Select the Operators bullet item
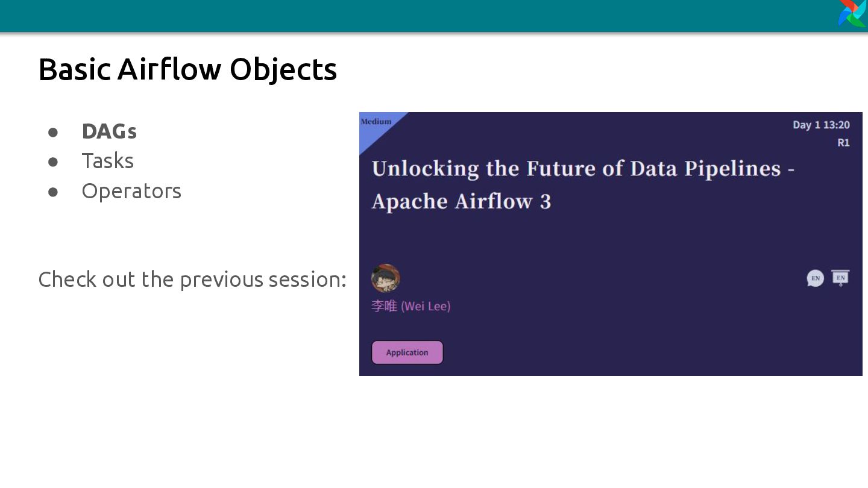 pos(131,191)
